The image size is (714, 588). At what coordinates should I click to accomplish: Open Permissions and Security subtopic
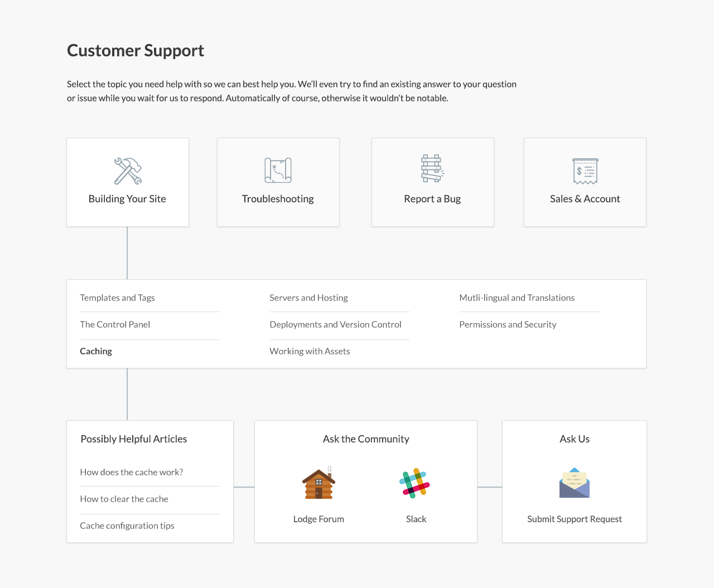click(x=508, y=324)
